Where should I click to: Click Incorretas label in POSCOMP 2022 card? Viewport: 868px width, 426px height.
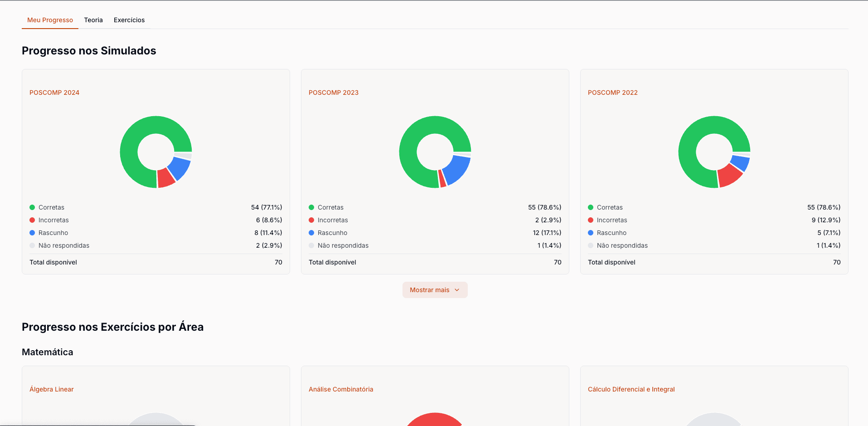[612, 220]
